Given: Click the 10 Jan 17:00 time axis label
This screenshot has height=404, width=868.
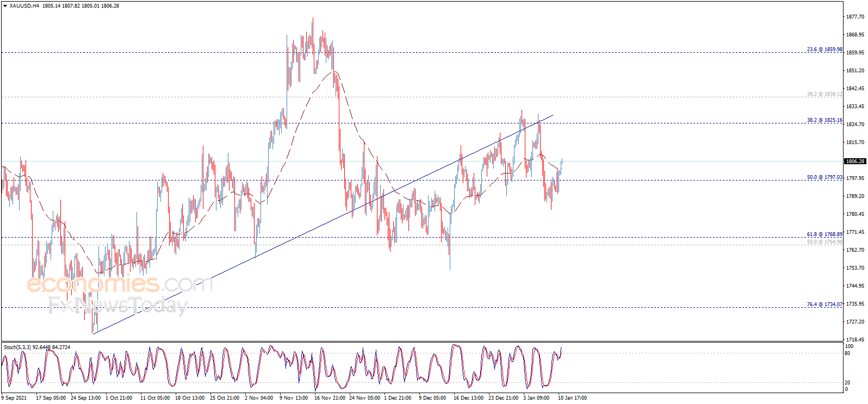Looking at the screenshot, I should coord(572,398).
